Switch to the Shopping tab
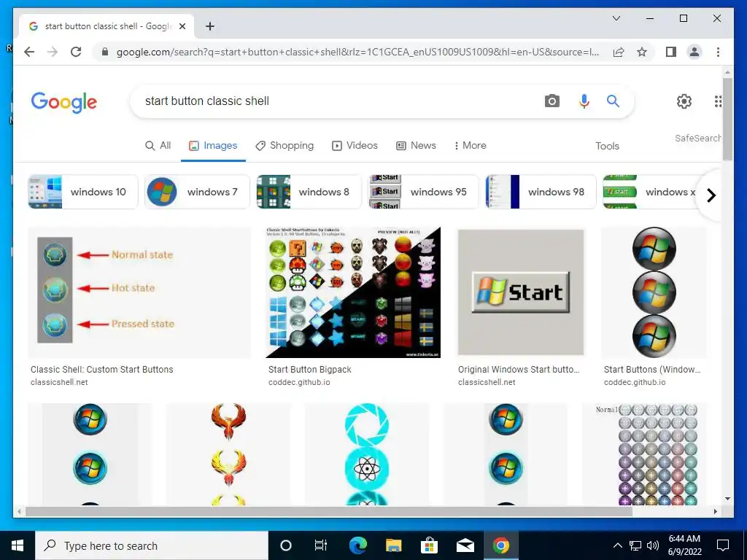The width and height of the screenshot is (747, 560). coord(285,146)
